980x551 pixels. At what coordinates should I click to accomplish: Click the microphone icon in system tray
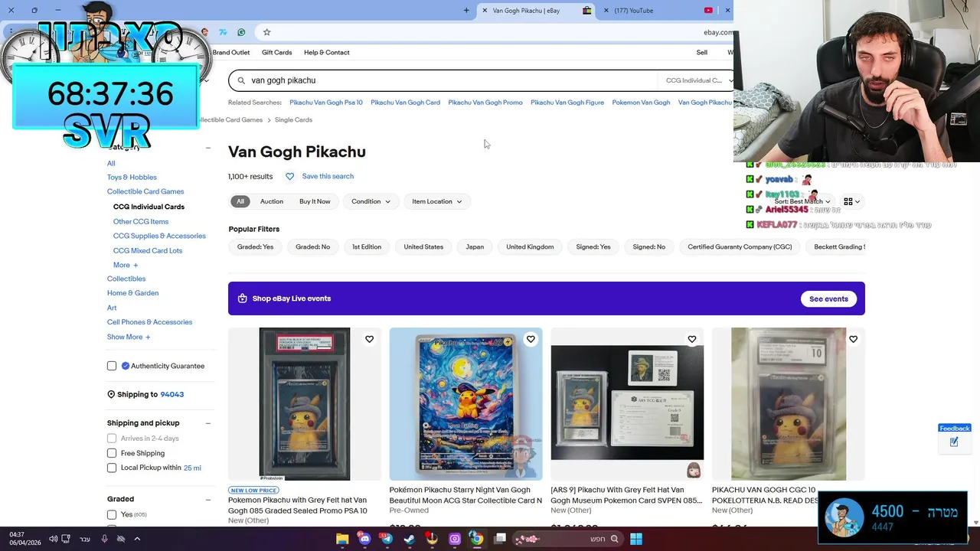103,539
